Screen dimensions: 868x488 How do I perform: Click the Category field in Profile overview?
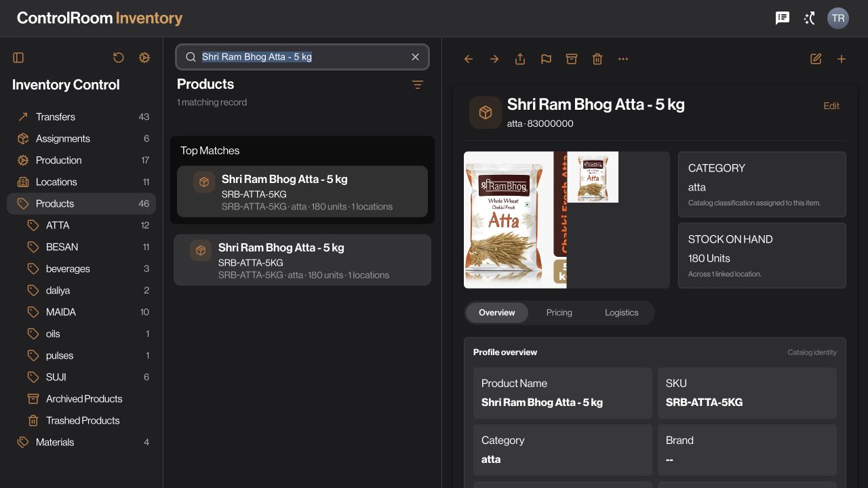click(x=563, y=450)
